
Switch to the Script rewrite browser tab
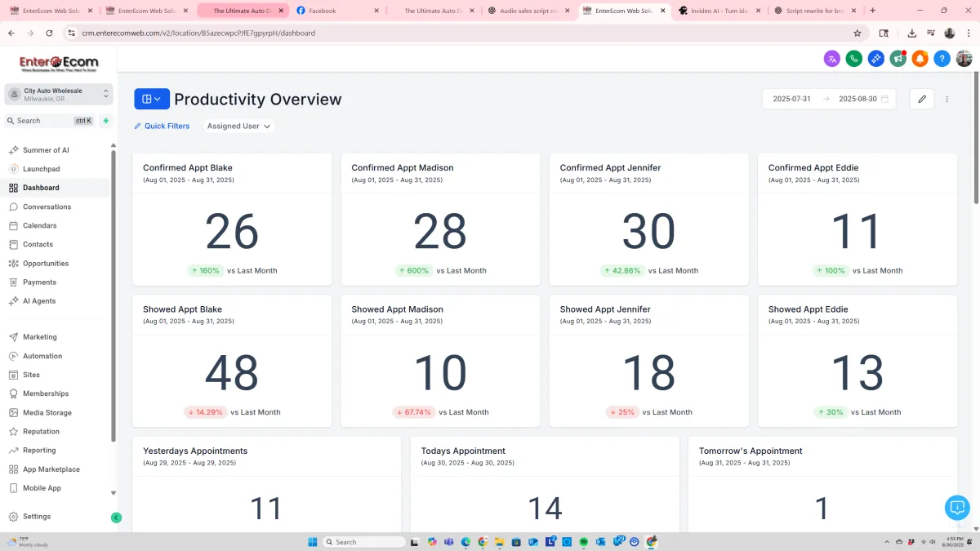[815, 11]
